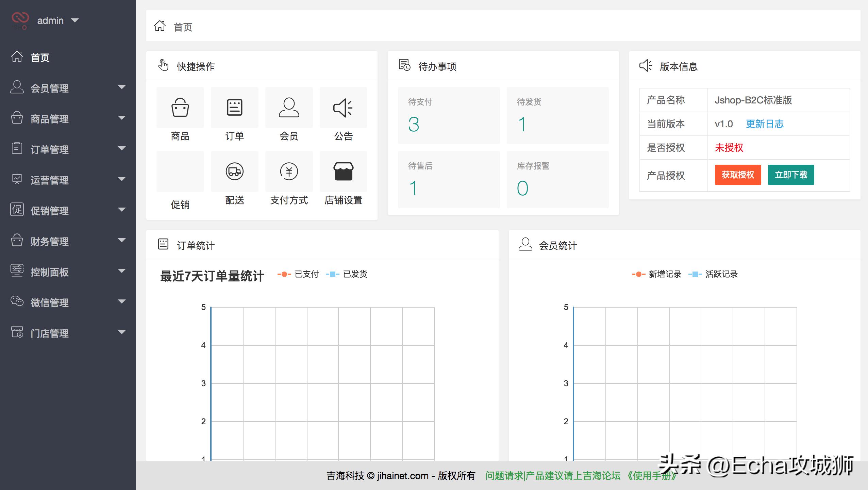Screen dimensions: 868x490
Task: Expand the 控制面板 sidebar menu
Action: [x=50, y=272]
